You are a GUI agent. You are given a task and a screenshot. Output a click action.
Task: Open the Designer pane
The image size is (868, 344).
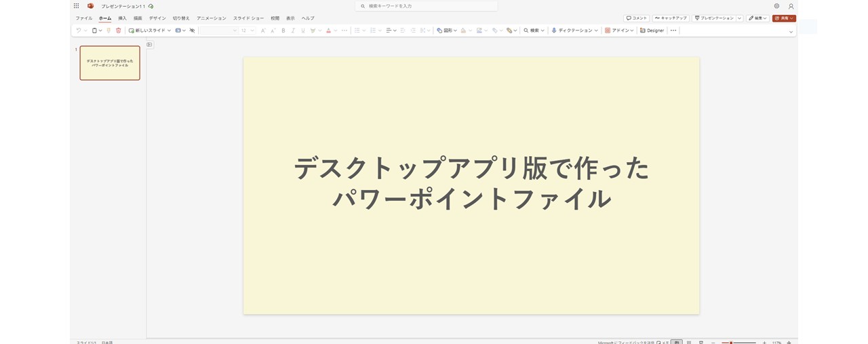[x=652, y=31]
